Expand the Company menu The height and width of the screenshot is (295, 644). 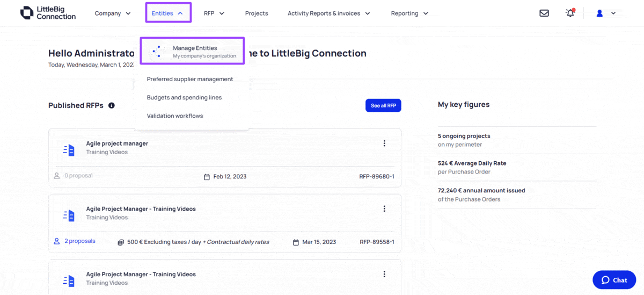113,13
